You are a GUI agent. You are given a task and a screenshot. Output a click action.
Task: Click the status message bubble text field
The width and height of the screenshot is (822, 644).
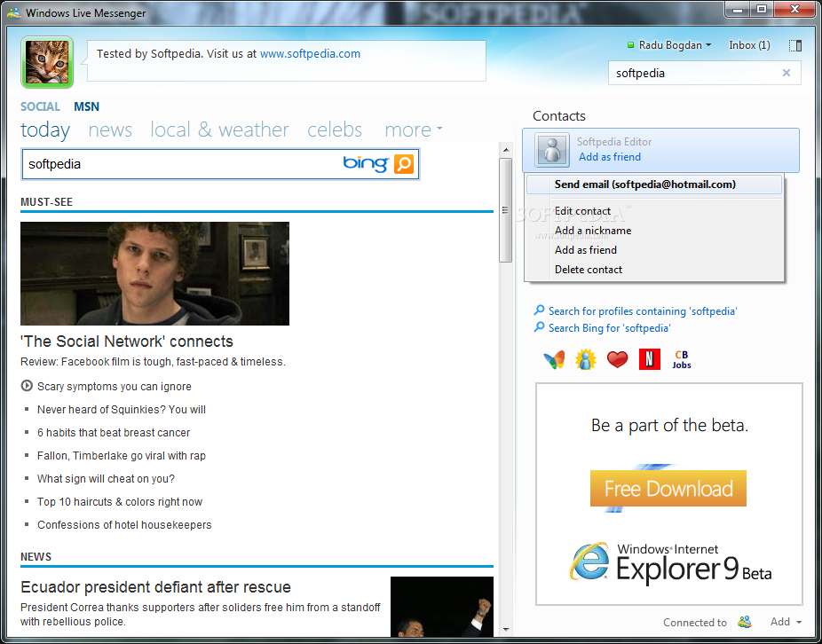[286, 61]
